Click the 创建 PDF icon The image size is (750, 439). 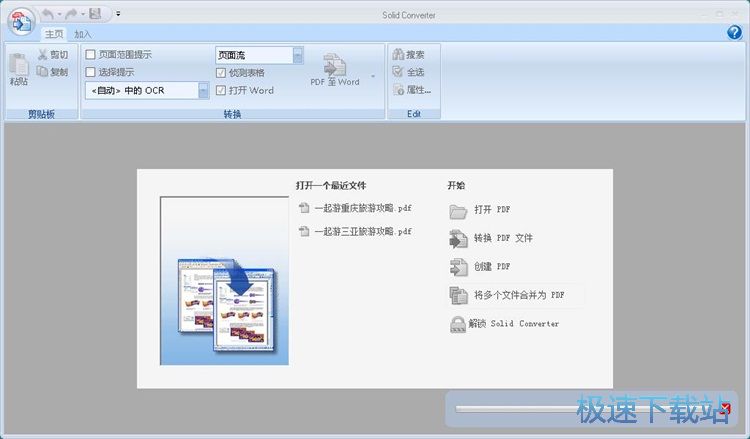458,267
